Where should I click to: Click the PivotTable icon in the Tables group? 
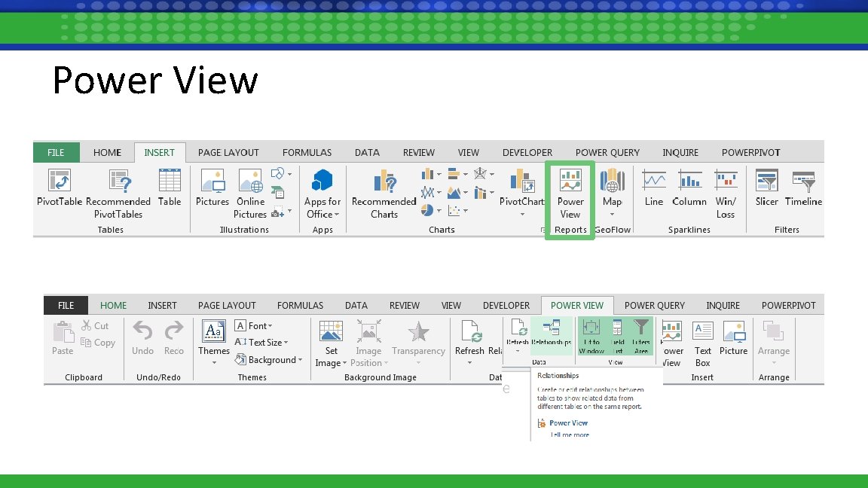click(60, 181)
